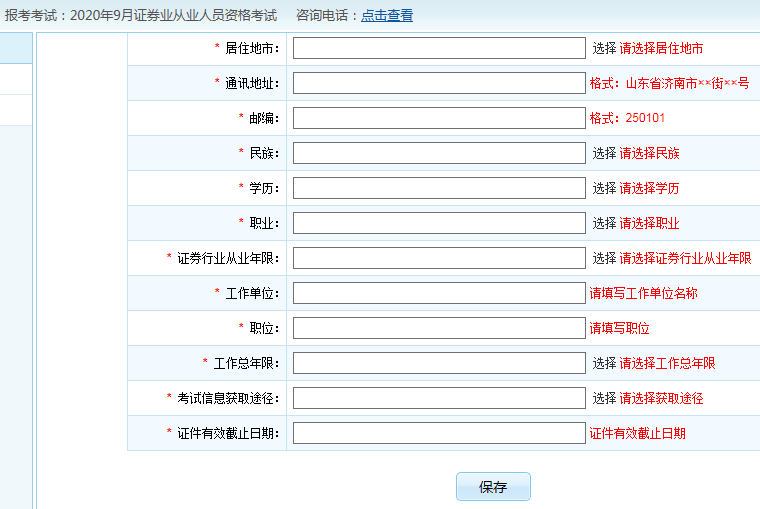Focus the 职业 input field
This screenshot has height=509, width=760.
pos(439,223)
